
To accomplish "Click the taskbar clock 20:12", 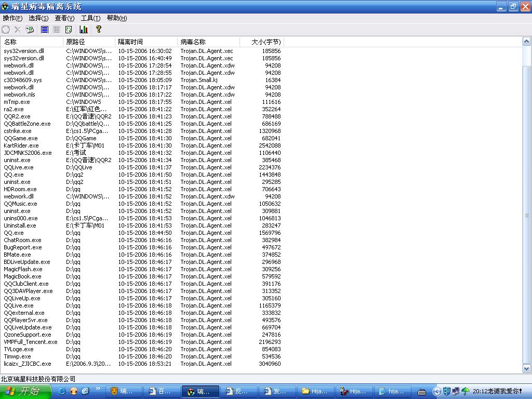I will pyautogui.click(x=497, y=391).
